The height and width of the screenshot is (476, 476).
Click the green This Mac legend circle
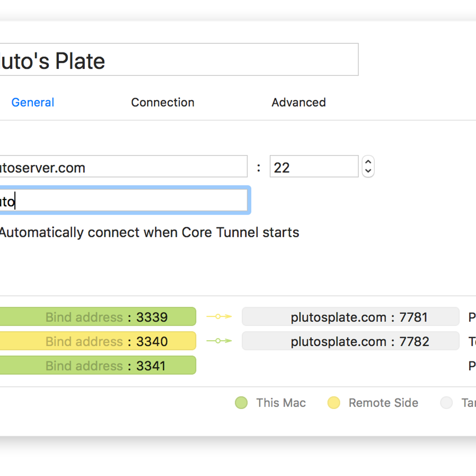click(241, 403)
